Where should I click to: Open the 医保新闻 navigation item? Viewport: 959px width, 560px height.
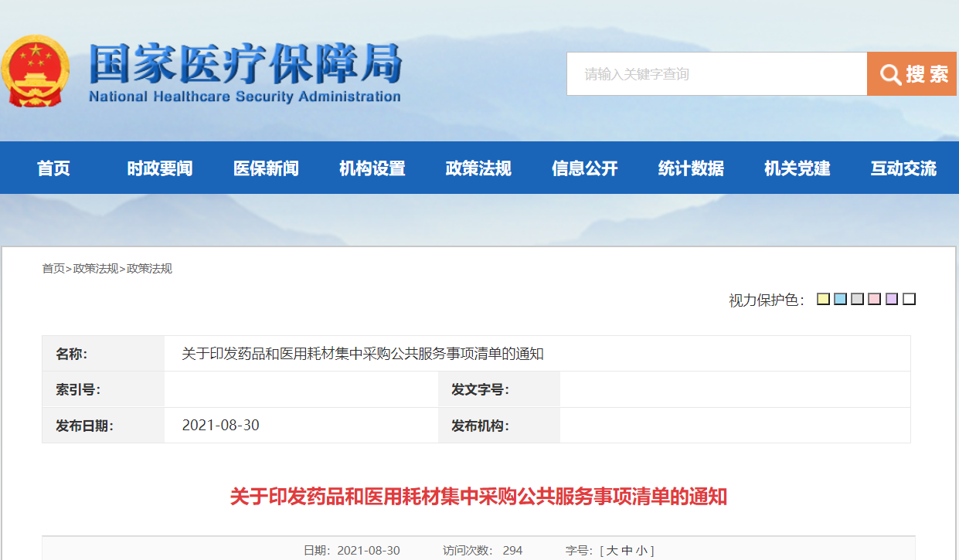266,168
